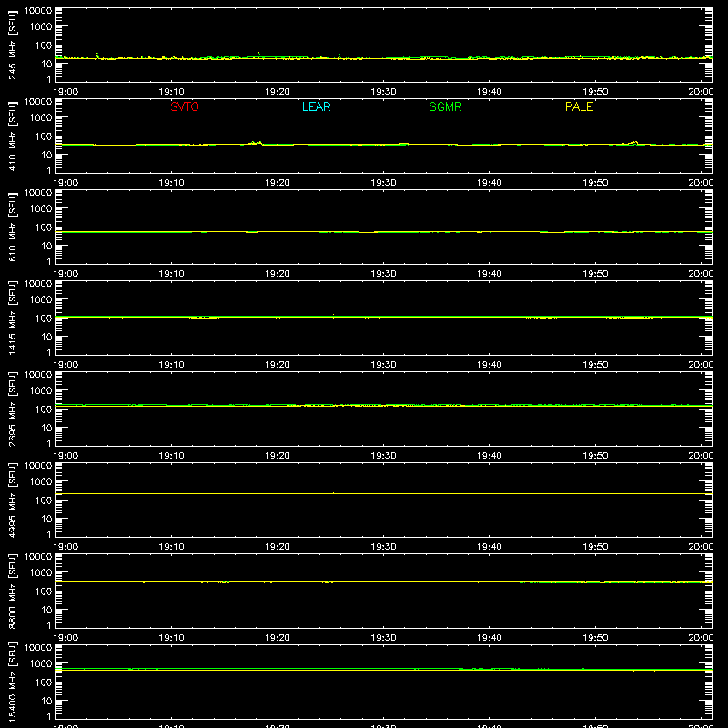Select the 410 MHz [SFU] axis title
728x728 pixels.
[x=12, y=136]
